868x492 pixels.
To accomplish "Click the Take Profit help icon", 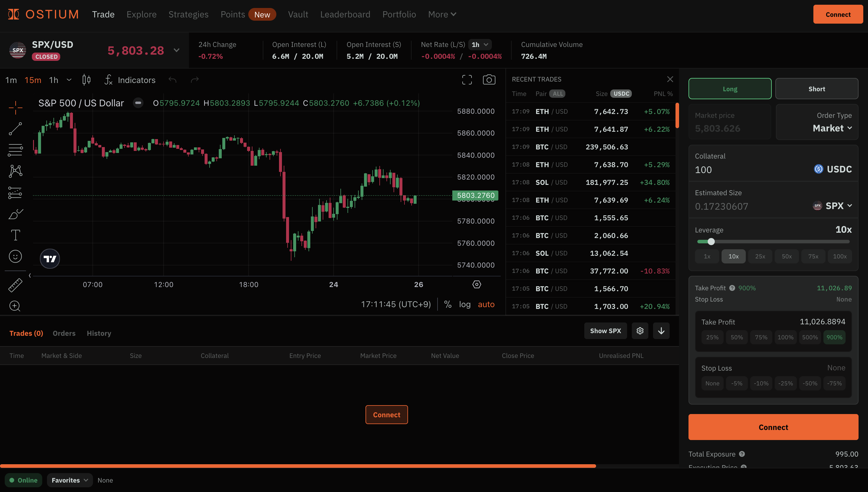I will pos(732,288).
